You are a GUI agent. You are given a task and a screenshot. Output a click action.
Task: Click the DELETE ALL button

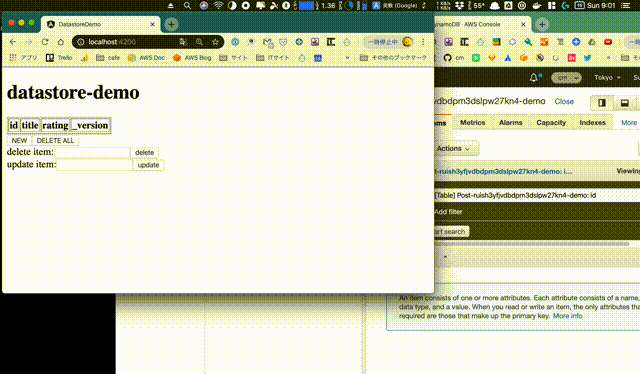pos(56,140)
